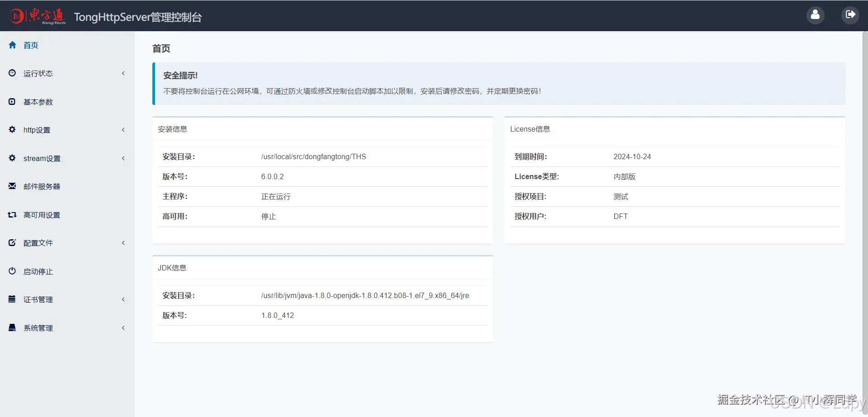Click the License类型: label
Viewport: 868px width, 417px height.
(x=537, y=176)
